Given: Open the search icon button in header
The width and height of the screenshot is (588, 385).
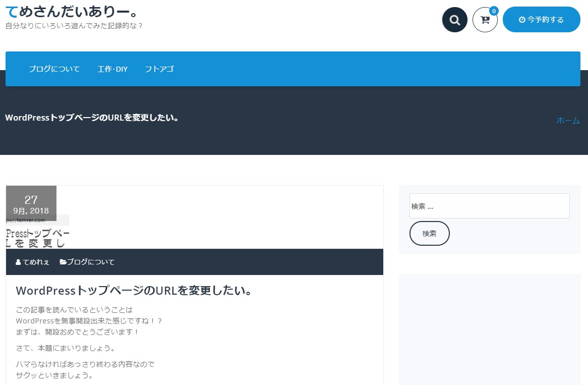Looking at the screenshot, I should pos(454,20).
